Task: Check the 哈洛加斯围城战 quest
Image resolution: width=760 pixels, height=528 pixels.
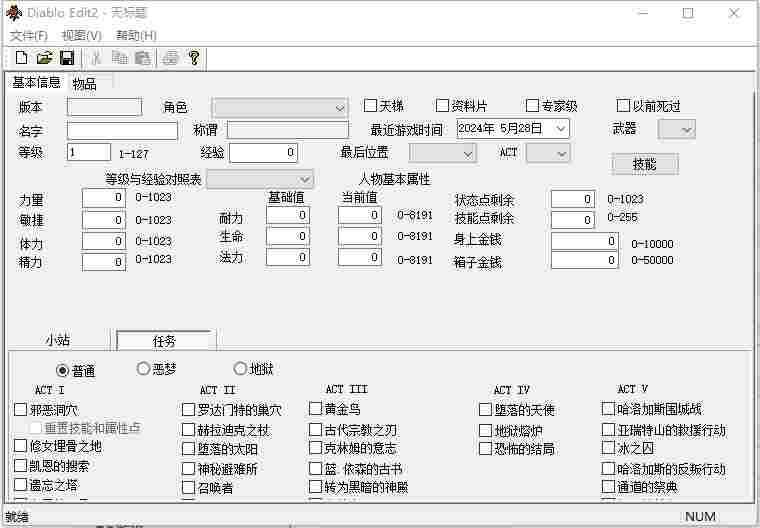Action: point(608,409)
